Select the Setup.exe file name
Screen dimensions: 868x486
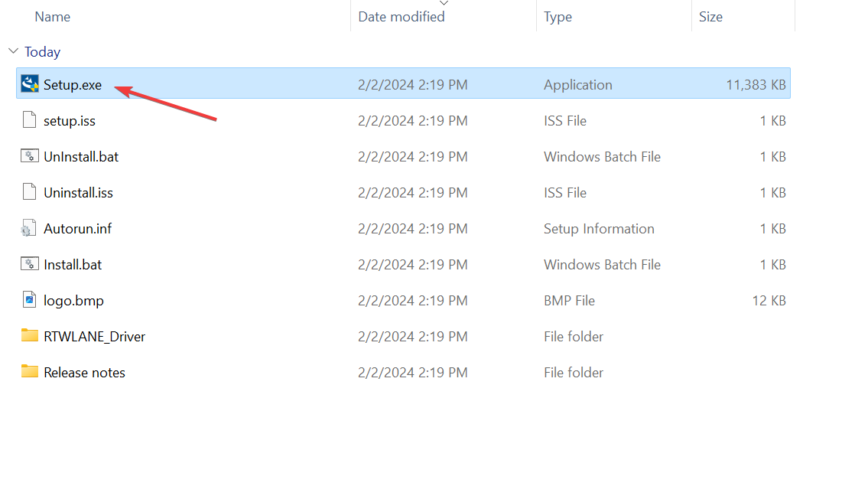pos(72,84)
